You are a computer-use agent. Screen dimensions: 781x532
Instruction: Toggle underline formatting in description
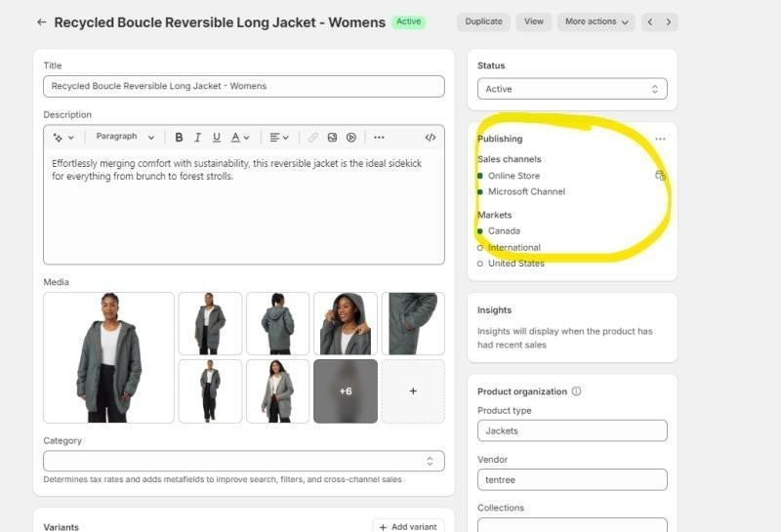pyautogui.click(x=216, y=138)
